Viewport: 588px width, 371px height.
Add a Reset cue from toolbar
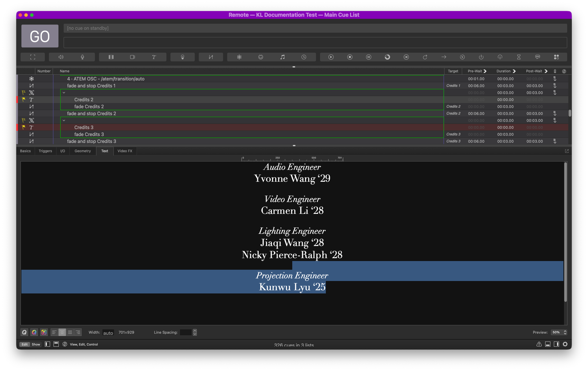(406, 57)
